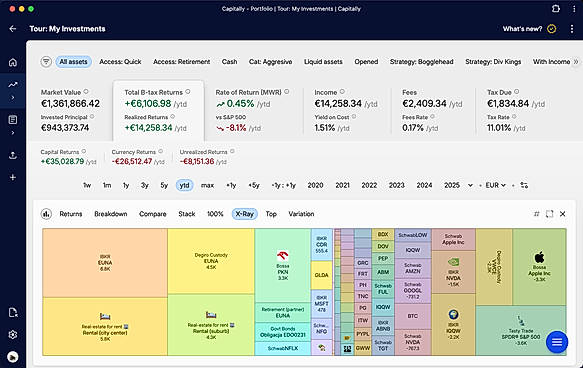Viewport: 583px width, 368px height.
Task: Click the browser extensions puzzle icon
Action: (555, 9)
